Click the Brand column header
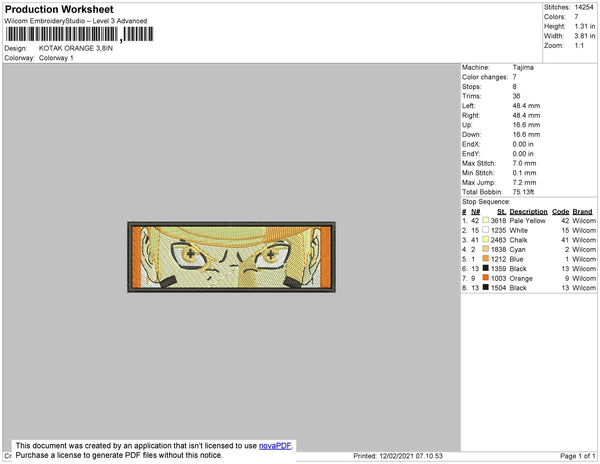Image resolution: width=600 pixels, height=464 pixels. click(x=582, y=212)
